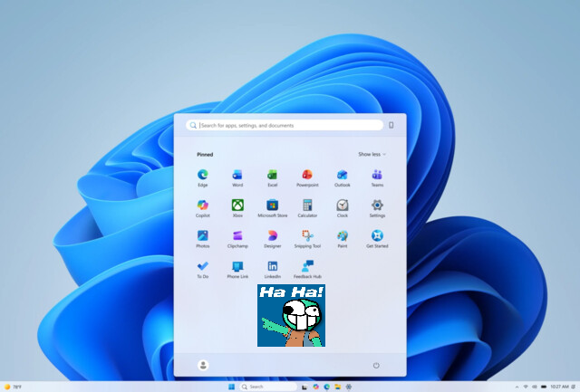Open the LinkedIn app

point(272,270)
